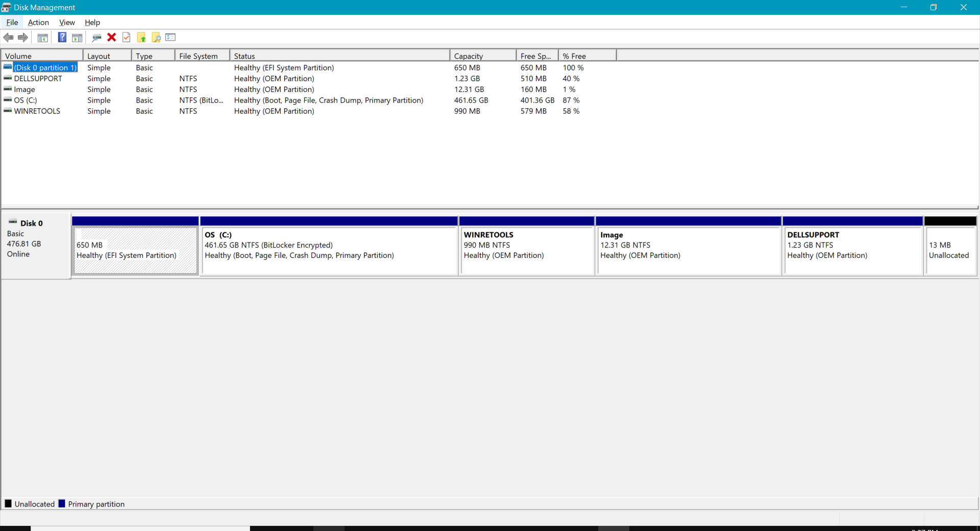Viewport: 980px width, 531px height.
Task: Open the View menu
Action: click(67, 22)
